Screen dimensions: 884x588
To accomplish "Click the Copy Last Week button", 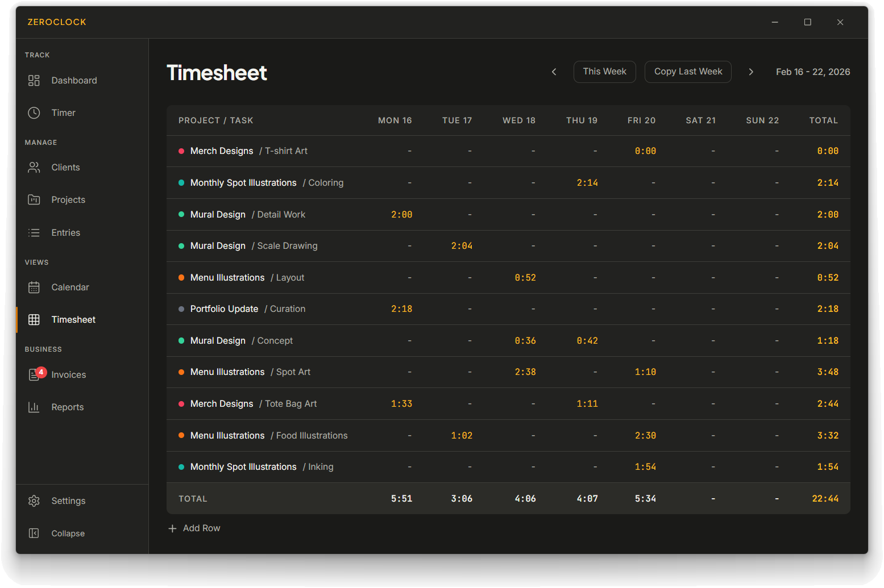I will 688,72.
